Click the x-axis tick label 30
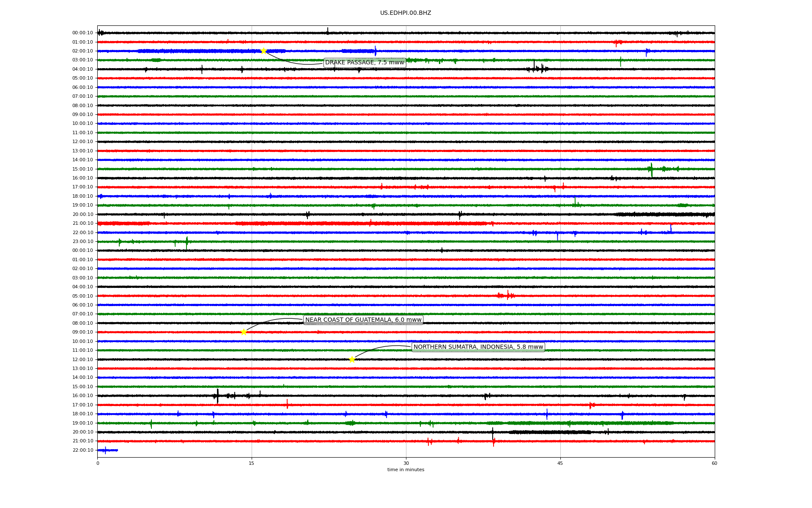This screenshot has height=508, width=812. (x=406, y=463)
